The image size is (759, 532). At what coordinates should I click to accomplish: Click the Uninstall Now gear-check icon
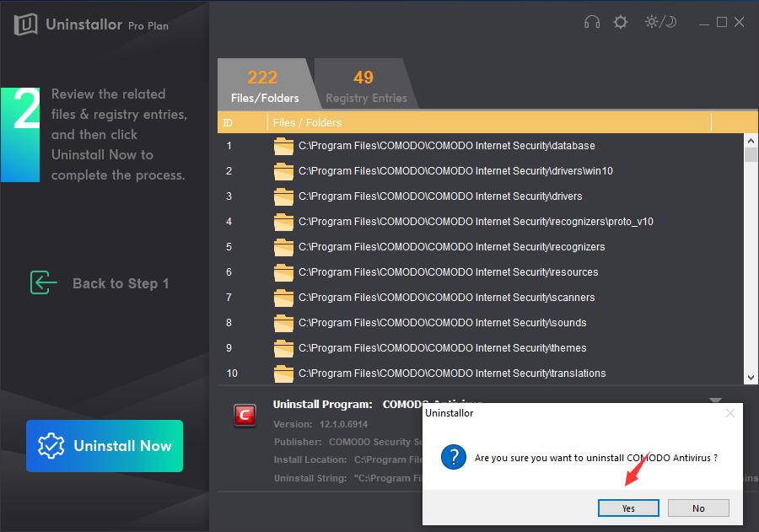click(x=51, y=445)
